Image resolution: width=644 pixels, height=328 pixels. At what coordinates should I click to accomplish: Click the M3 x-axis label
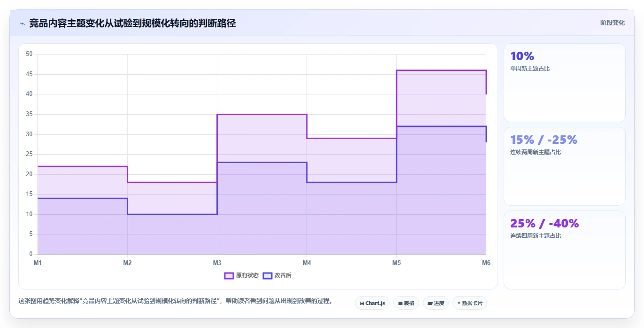point(217,263)
